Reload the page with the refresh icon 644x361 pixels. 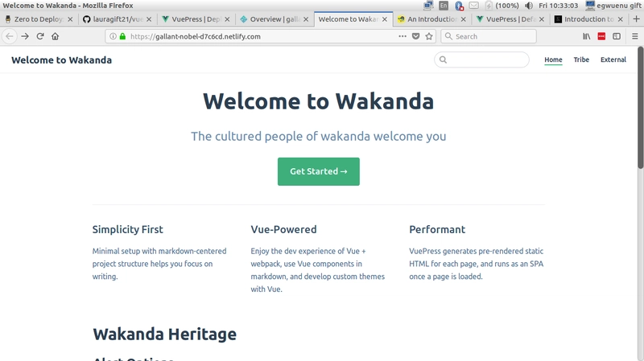40,36
